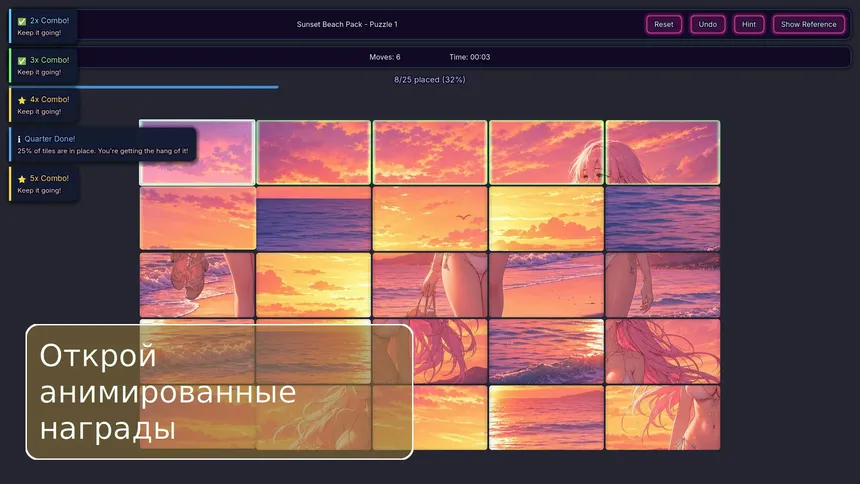Open the Show Reference view
This screenshot has width=860, height=484.
click(x=808, y=24)
